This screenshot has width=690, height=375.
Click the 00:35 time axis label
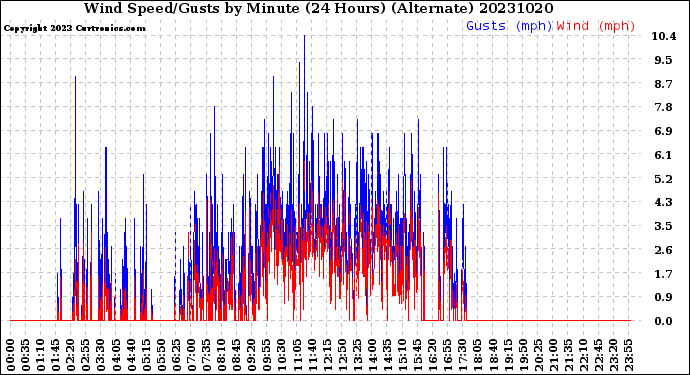point(26,354)
